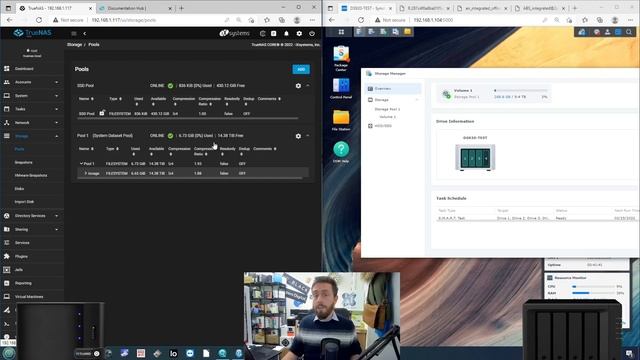Image resolution: width=640 pixels, height=360 pixels.
Task: Click the TrueNAS power icon
Action: coord(312,33)
